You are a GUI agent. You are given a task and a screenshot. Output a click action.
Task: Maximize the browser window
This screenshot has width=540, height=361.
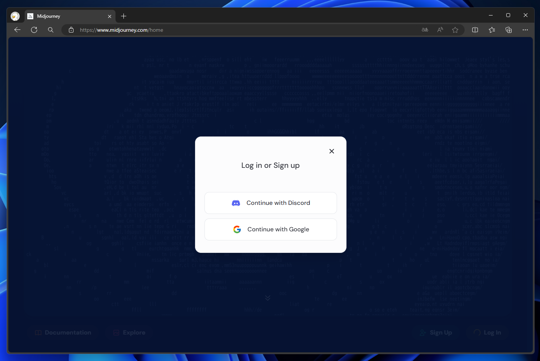click(508, 15)
